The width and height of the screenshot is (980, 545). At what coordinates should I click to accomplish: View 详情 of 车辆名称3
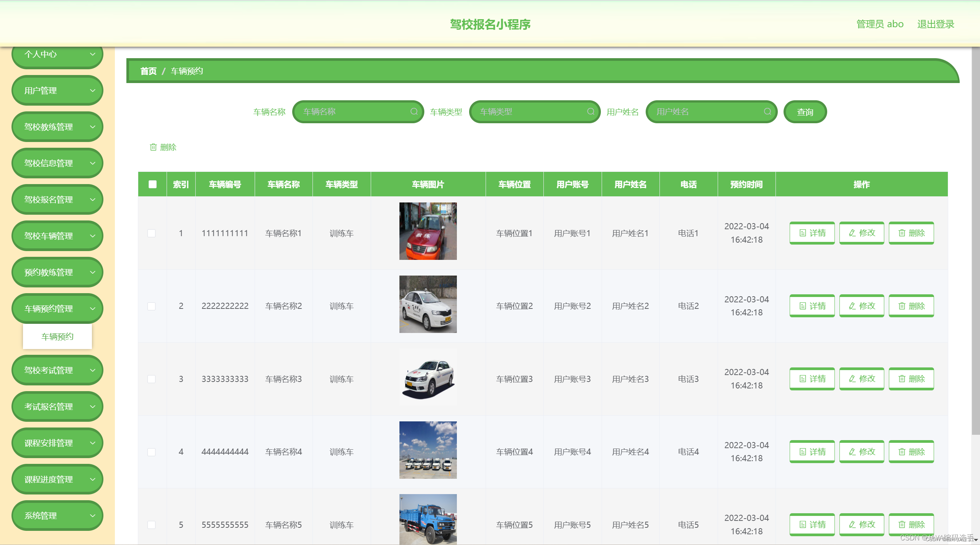pyautogui.click(x=812, y=379)
